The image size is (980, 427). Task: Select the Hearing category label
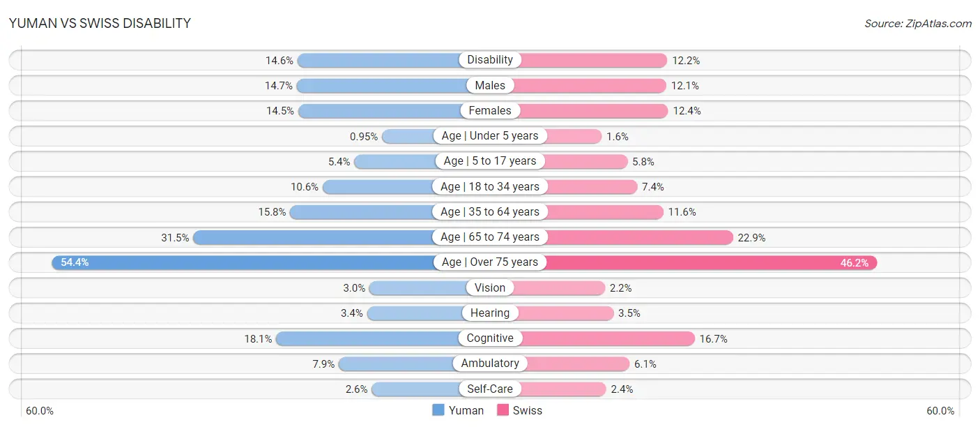tap(490, 313)
